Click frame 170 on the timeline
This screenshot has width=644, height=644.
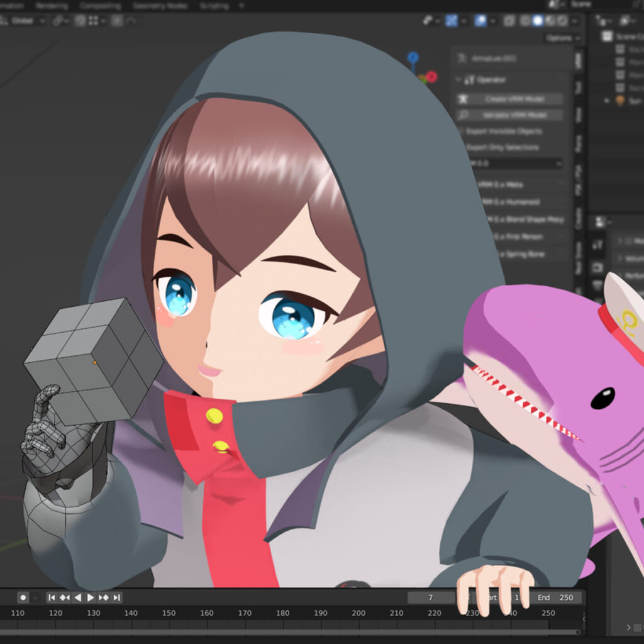[245, 613]
